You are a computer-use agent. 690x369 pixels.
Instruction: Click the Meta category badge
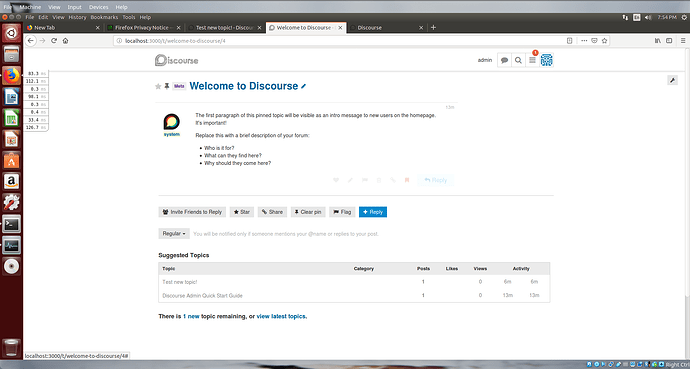pyautogui.click(x=179, y=86)
